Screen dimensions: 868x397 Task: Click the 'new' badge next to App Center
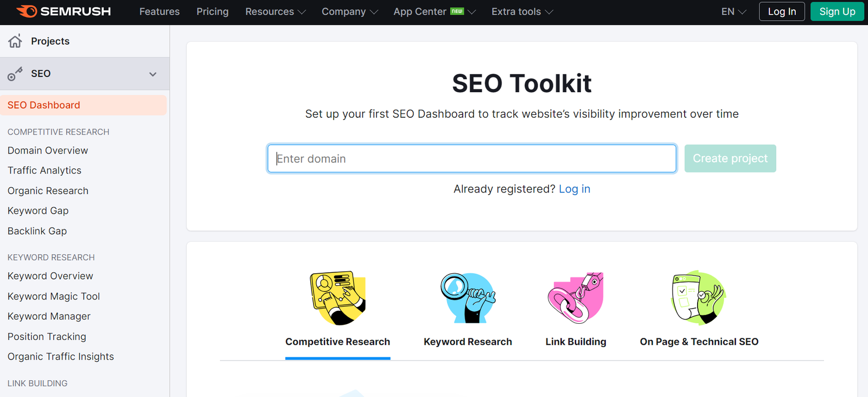click(x=457, y=11)
